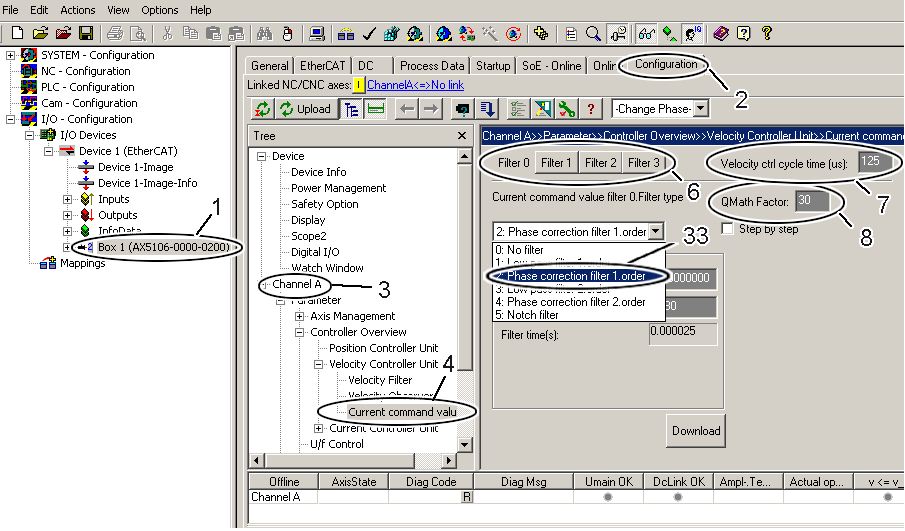Open the ChannelA<=>No link hyperlink
Screen dimensions: 905x531
(416, 85)
